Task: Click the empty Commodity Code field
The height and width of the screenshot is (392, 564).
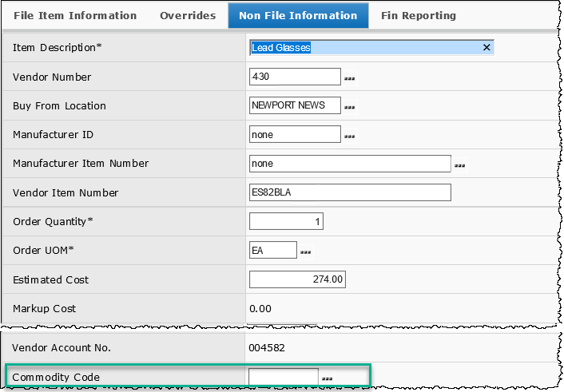Action: click(283, 377)
